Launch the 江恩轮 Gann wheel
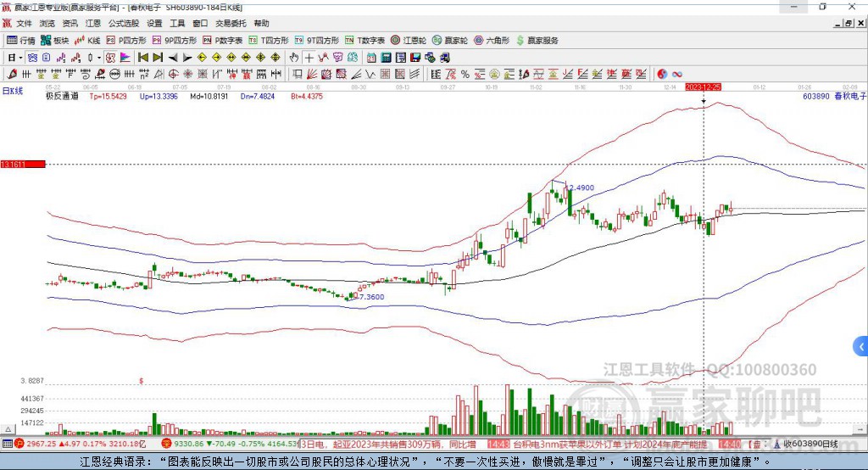 [409, 41]
